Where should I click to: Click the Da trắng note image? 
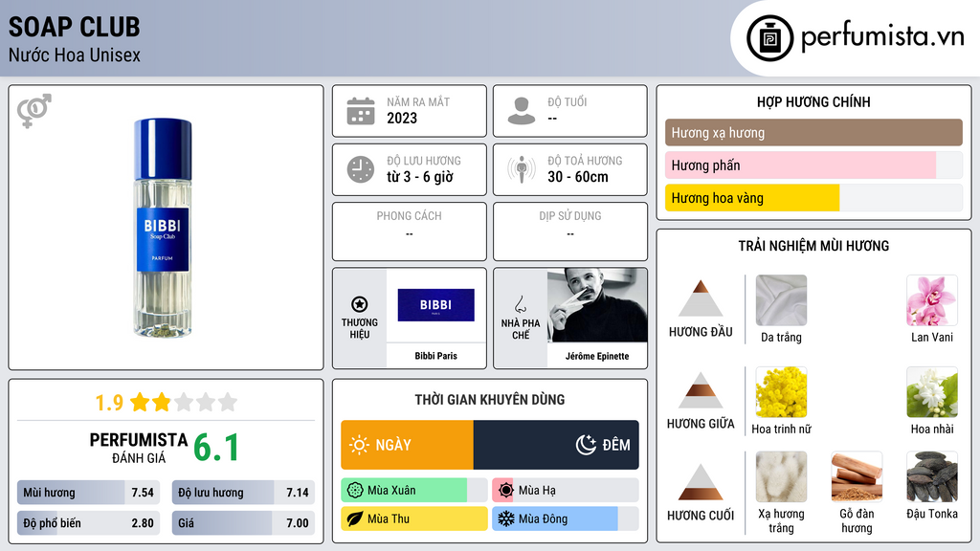pyautogui.click(x=781, y=300)
